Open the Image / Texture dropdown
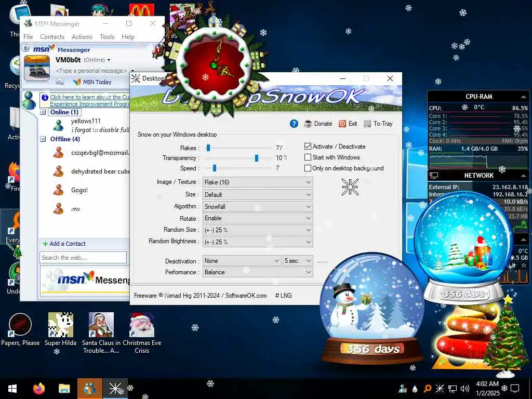The width and height of the screenshot is (532, 399). tap(258, 182)
